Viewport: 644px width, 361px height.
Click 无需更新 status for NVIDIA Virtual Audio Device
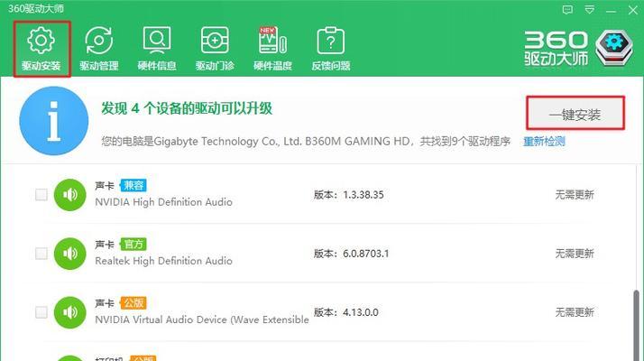[575, 312]
